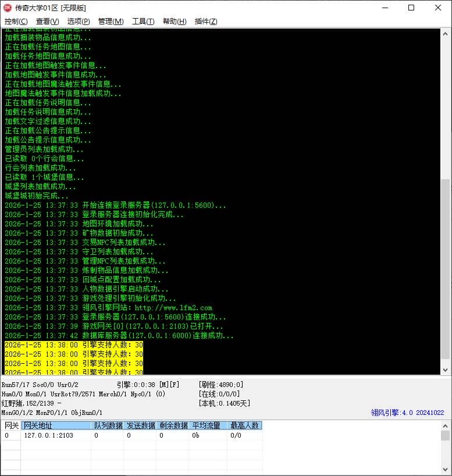
Task: Open the 查看(V) menu
Action: click(47, 22)
